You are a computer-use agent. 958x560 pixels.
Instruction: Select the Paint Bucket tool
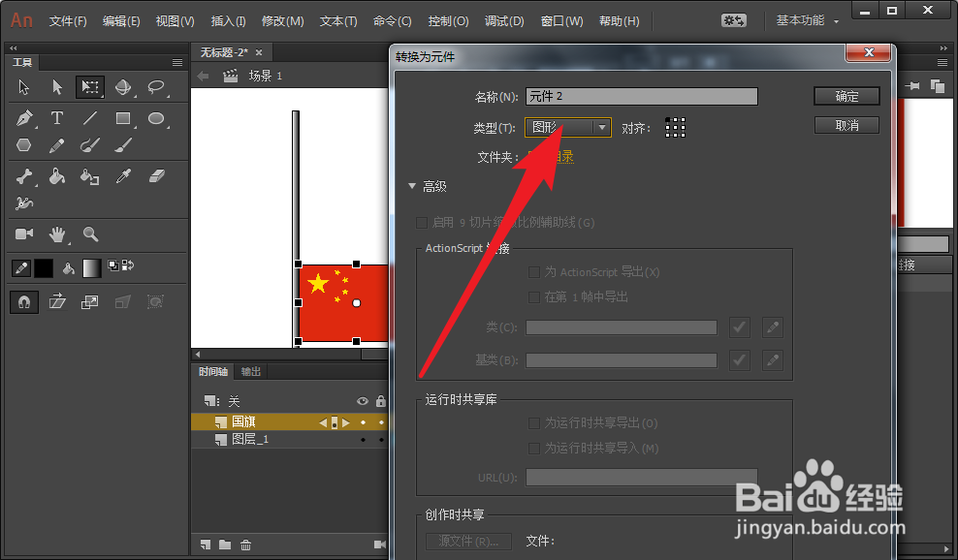(57, 177)
